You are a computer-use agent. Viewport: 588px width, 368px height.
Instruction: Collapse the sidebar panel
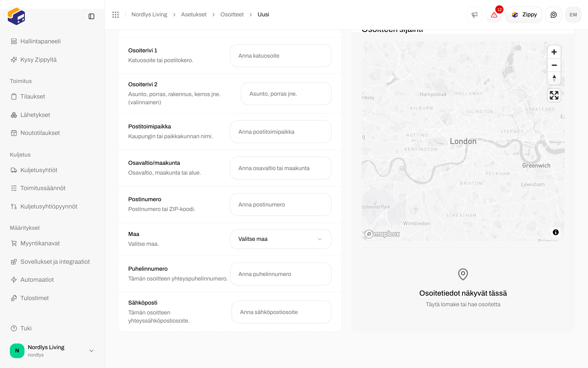pyautogui.click(x=91, y=16)
